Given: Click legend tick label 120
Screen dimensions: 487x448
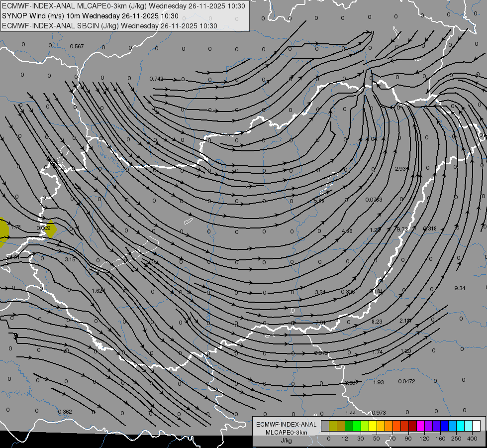Looking at the screenshot, I should (424, 439).
